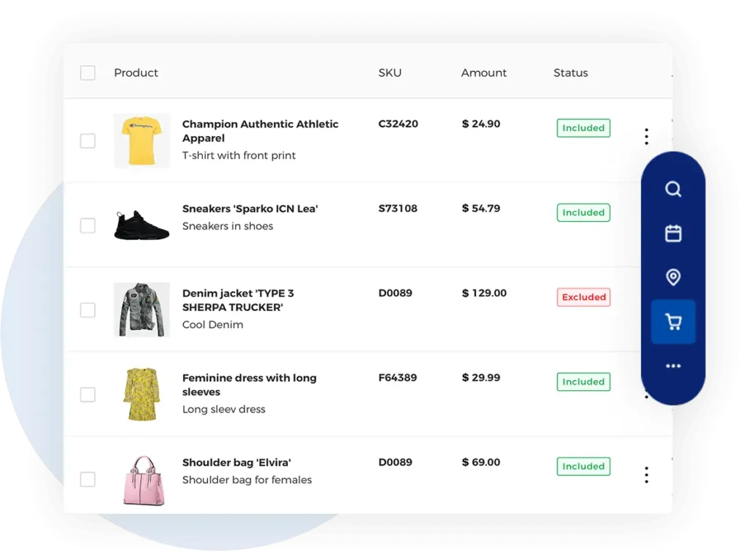The height and width of the screenshot is (560, 750).
Task: Open kebab menu for Shoulder bag row
Action: click(646, 474)
